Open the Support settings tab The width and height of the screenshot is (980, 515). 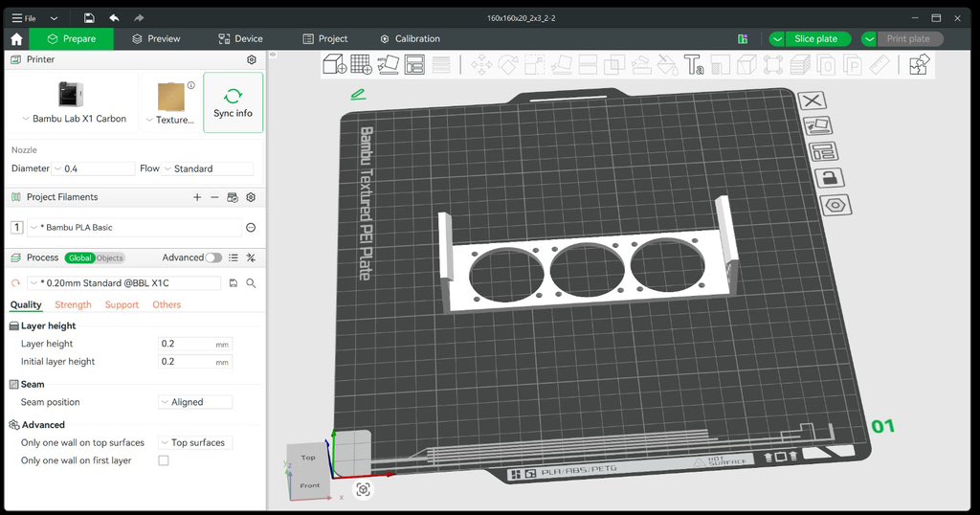122,305
